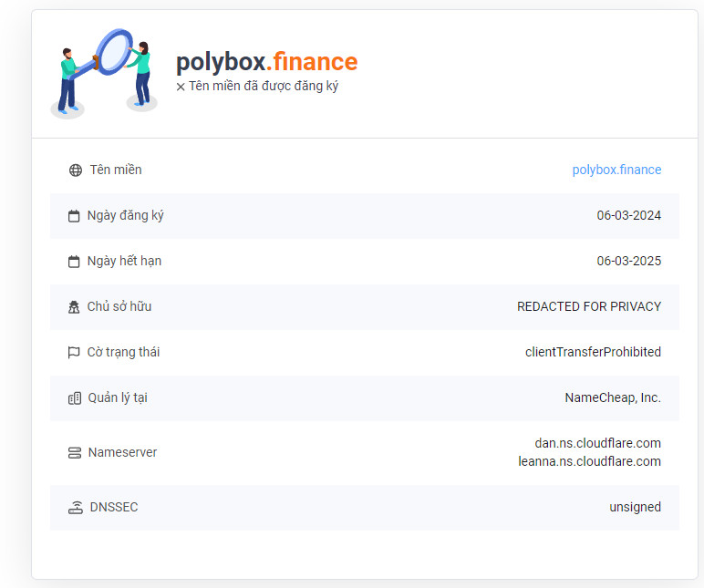Image resolution: width=704 pixels, height=588 pixels.
Task: Click the owner icon beside Chủ sở hữu
Action: [x=74, y=307]
